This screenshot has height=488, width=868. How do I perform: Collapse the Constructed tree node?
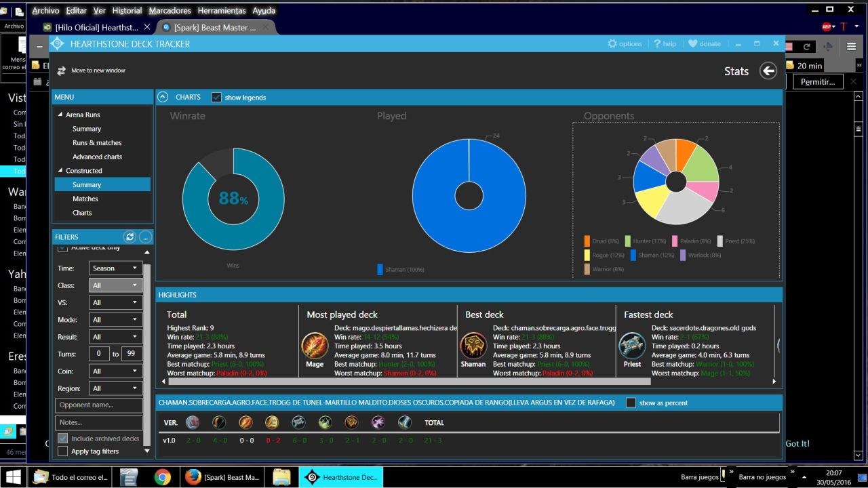60,171
